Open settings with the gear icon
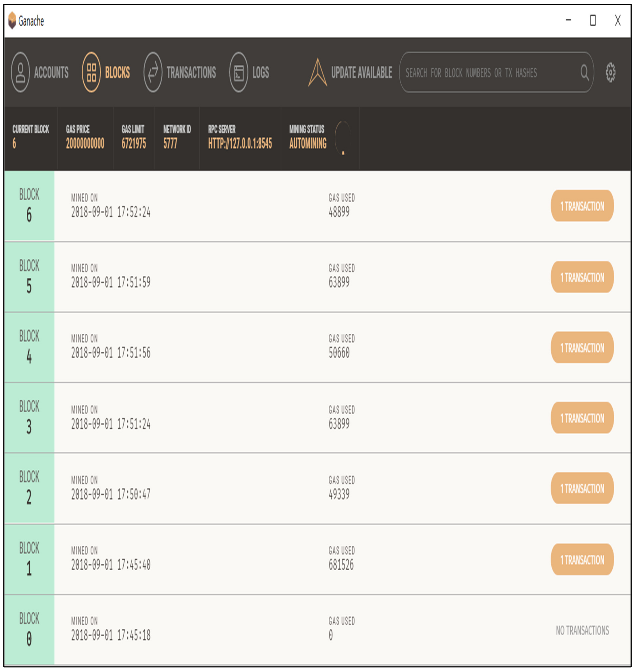Viewport: 635px width, 672px height. click(610, 72)
